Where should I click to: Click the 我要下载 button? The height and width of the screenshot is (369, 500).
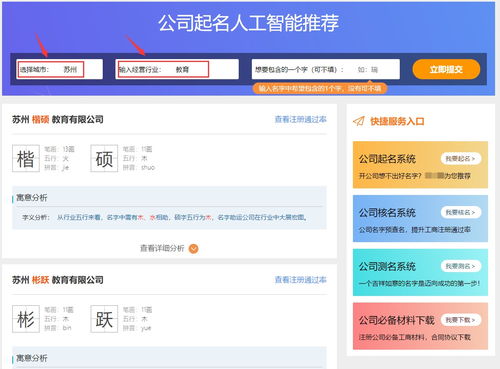point(461,320)
